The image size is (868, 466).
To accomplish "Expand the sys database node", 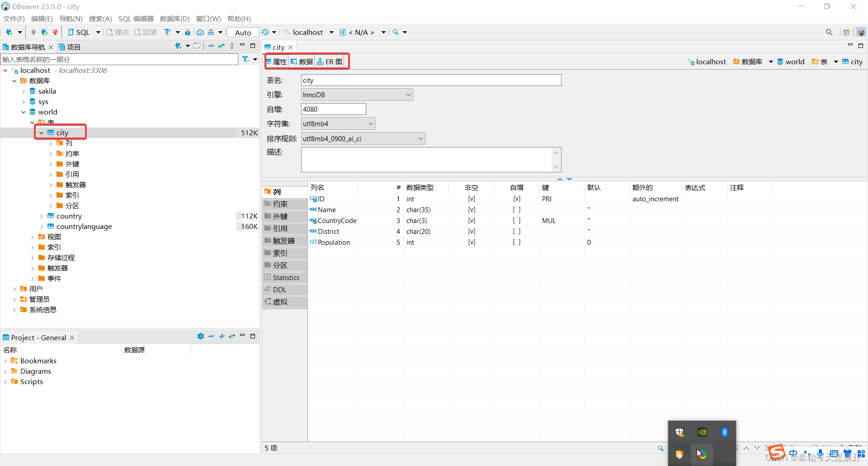I will pyautogui.click(x=24, y=102).
